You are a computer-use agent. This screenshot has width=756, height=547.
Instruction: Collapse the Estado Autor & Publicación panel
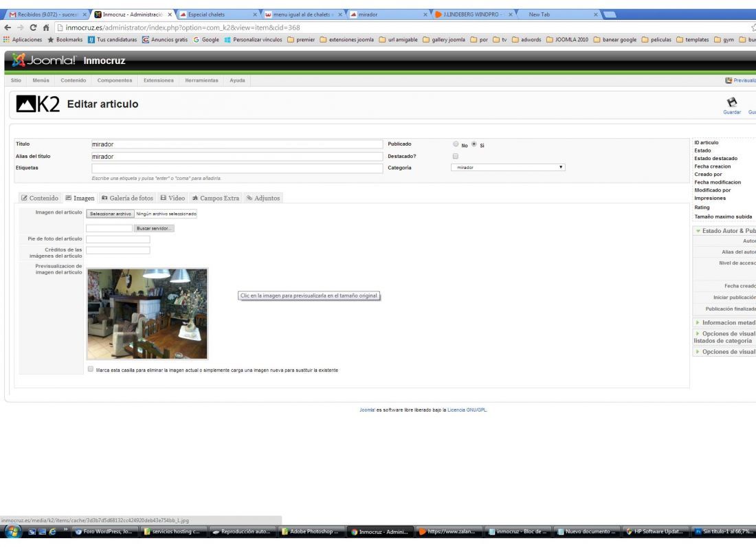click(x=725, y=231)
